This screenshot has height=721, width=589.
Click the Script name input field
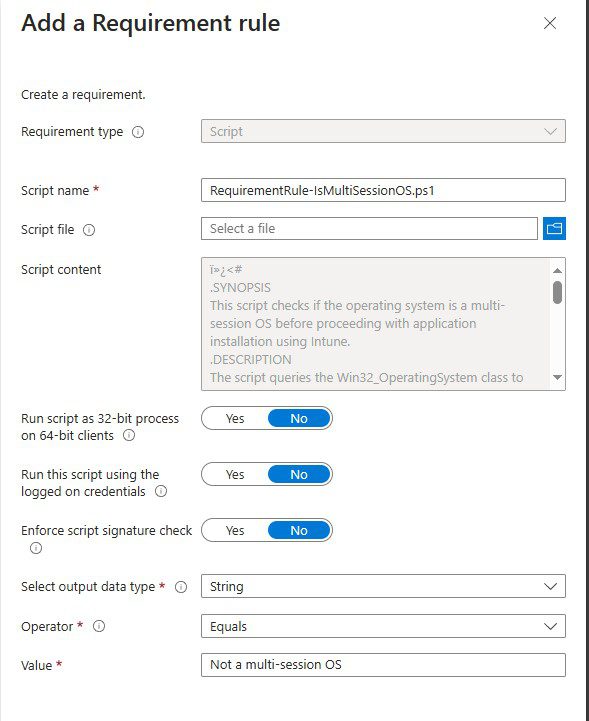click(383, 190)
